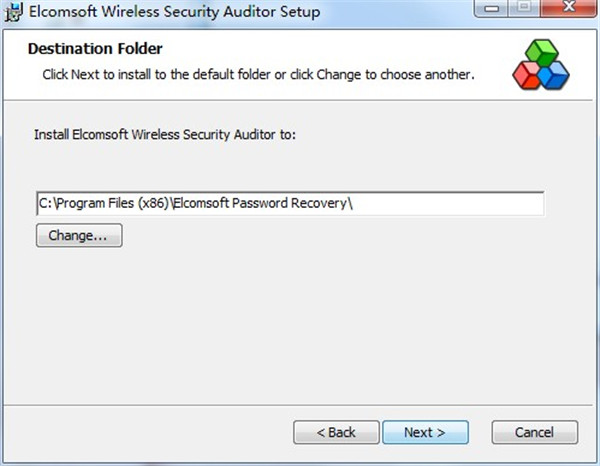This screenshot has height=466, width=600.
Task: Minimize the Setup window
Action: [x=491, y=8]
